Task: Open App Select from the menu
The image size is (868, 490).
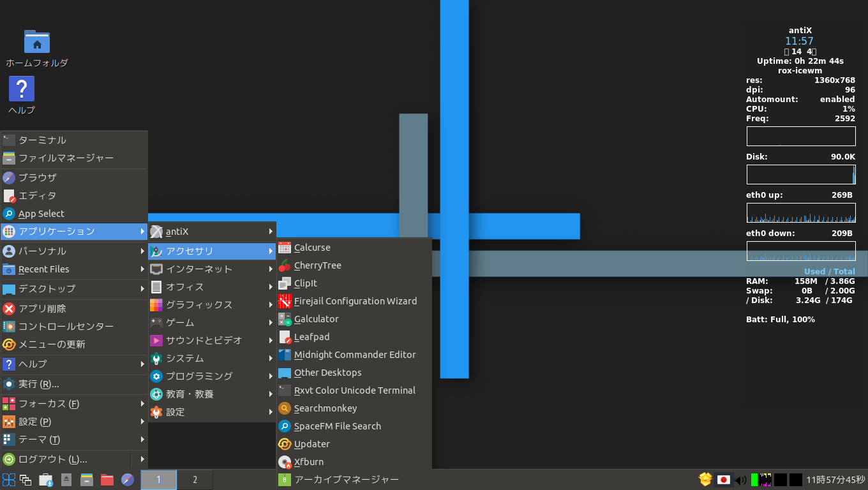Action: pyautogui.click(x=74, y=214)
